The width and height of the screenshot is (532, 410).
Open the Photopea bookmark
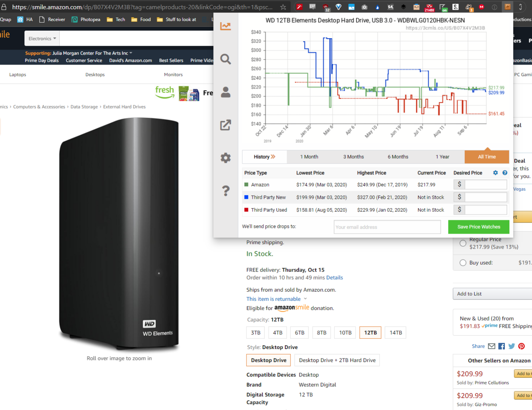(86, 19)
